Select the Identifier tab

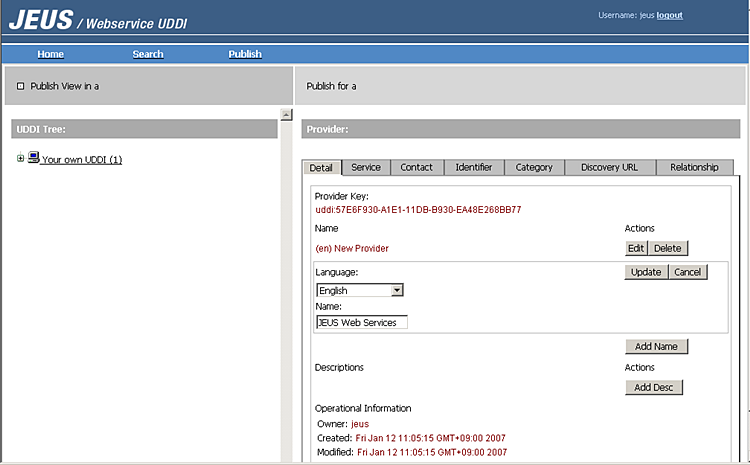click(474, 167)
